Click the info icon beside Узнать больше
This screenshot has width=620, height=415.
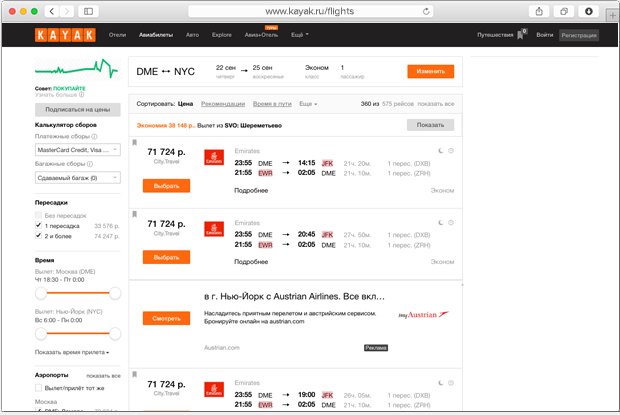(x=81, y=94)
